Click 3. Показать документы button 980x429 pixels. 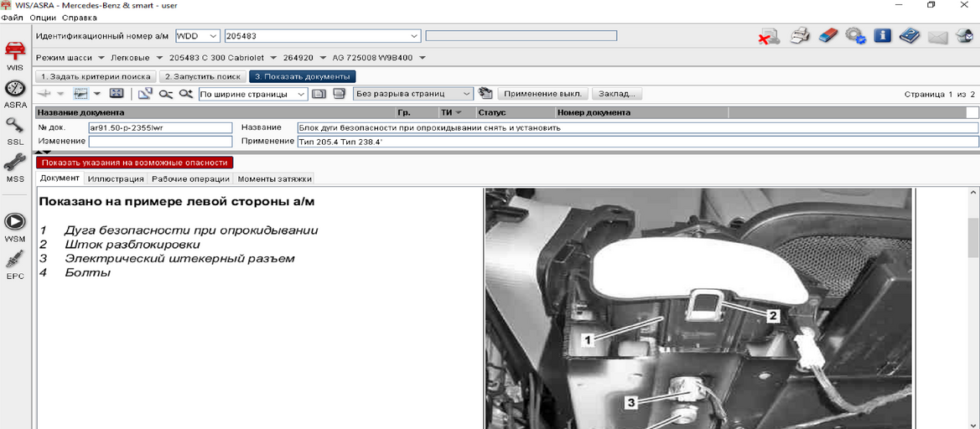pos(303,76)
